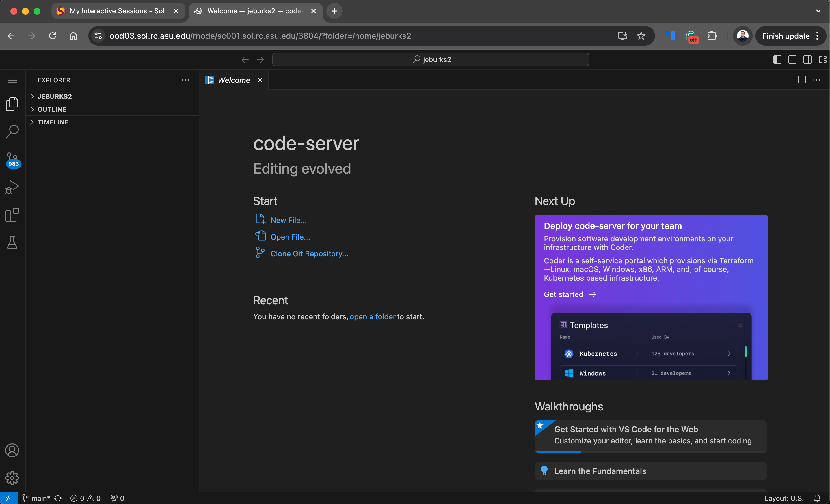Open the Source Control view showing 983 changes

click(x=12, y=159)
